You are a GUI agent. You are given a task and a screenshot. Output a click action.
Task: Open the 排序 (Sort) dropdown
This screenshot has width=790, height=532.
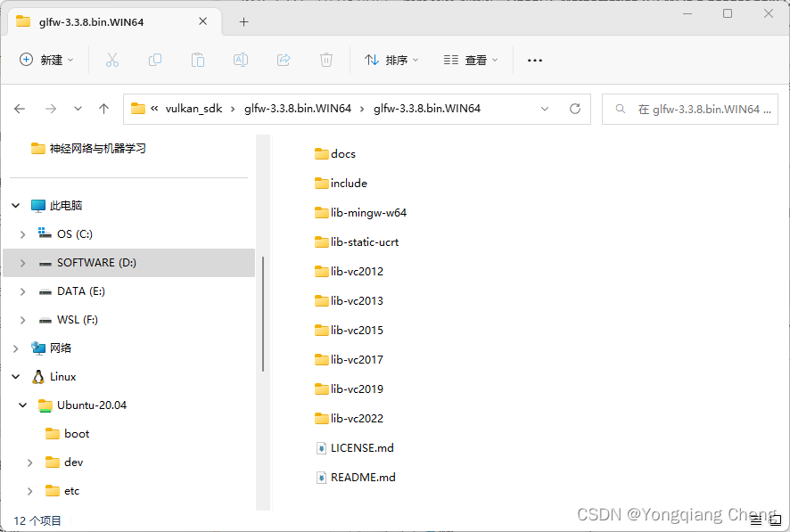[x=391, y=60]
